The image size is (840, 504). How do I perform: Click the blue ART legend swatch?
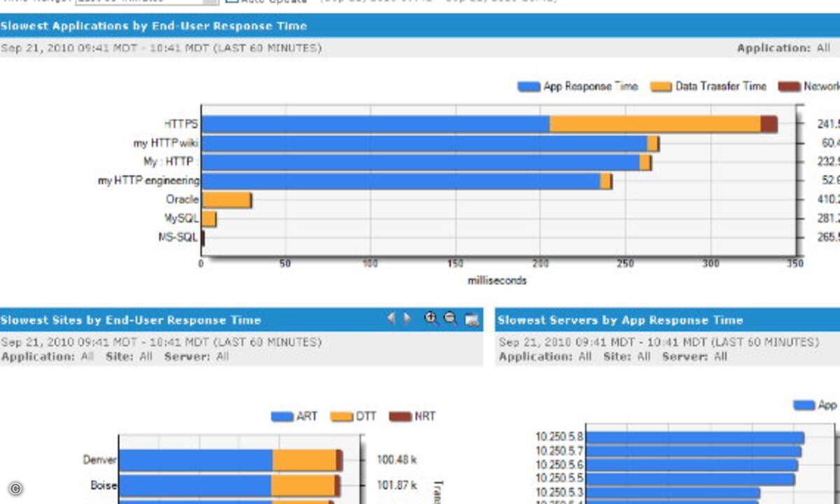pyautogui.click(x=282, y=416)
